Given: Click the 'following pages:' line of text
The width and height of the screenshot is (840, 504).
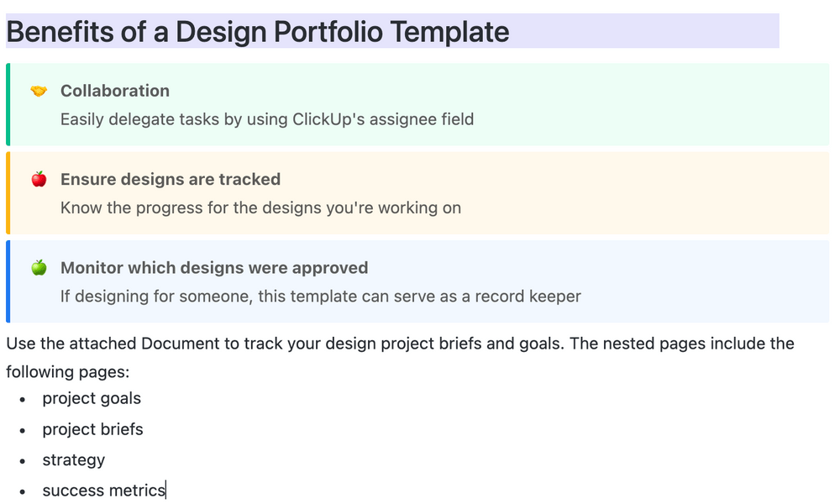Looking at the screenshot, I should coord(68,371).
